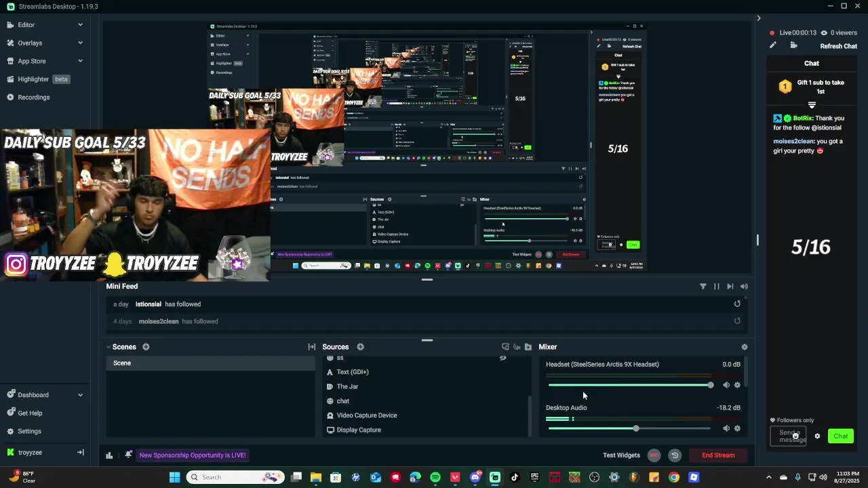This screenshot has height=488, width=868.
Task: Adjust the Headset volume slider
Action: [x=630, y=385]
